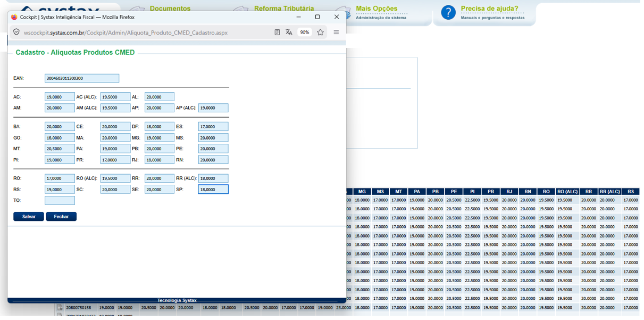Bookmark this page with the star icon

[320, 32]
